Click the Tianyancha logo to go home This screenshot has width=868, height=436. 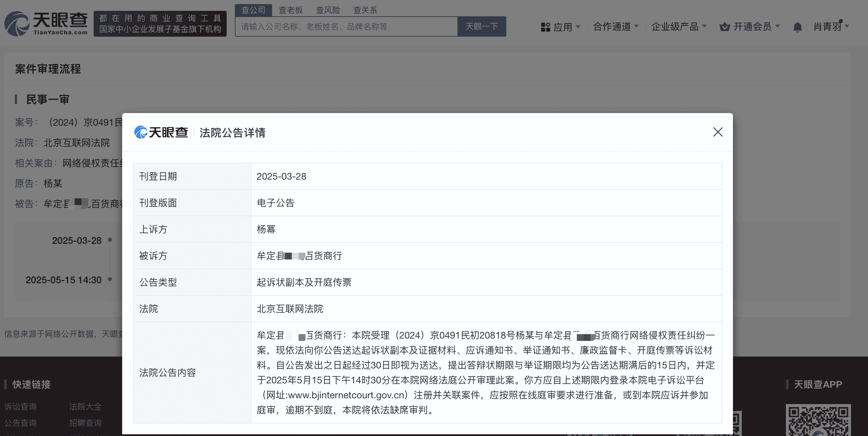pyautogui.click(x=46, y=23)
